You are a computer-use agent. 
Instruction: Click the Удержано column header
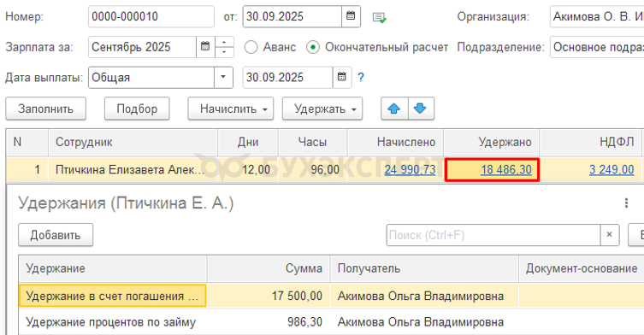coord(492,142)
